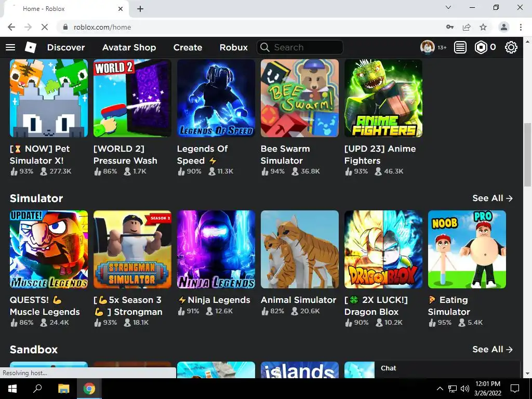Bookmark this page with the star icon
The image size is (532, 399).
click(483, 27)
